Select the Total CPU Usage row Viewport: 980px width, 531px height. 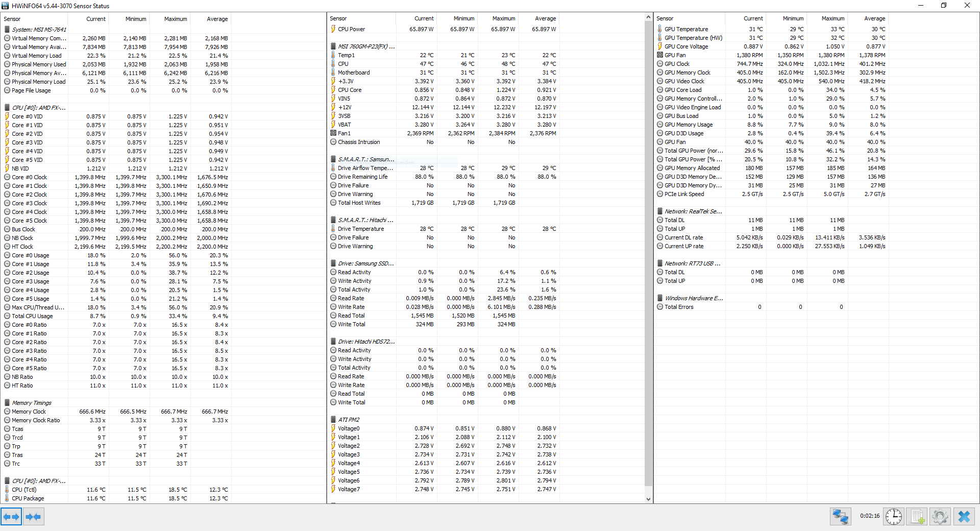32,316
